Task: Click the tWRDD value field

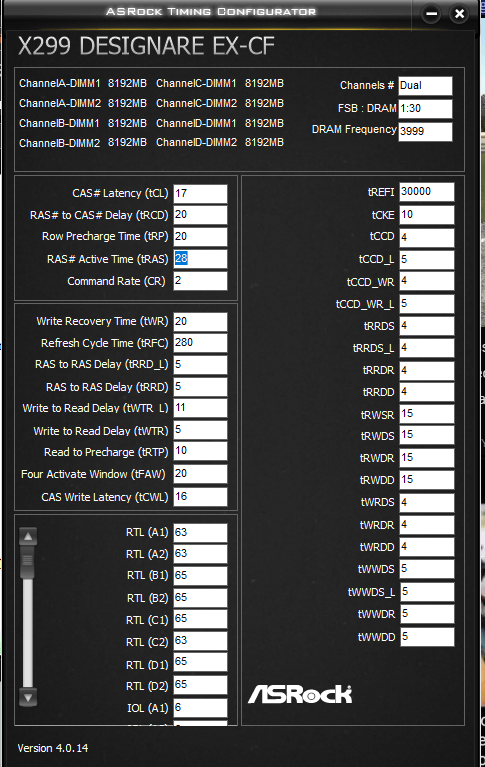Action: click(427, 547)
